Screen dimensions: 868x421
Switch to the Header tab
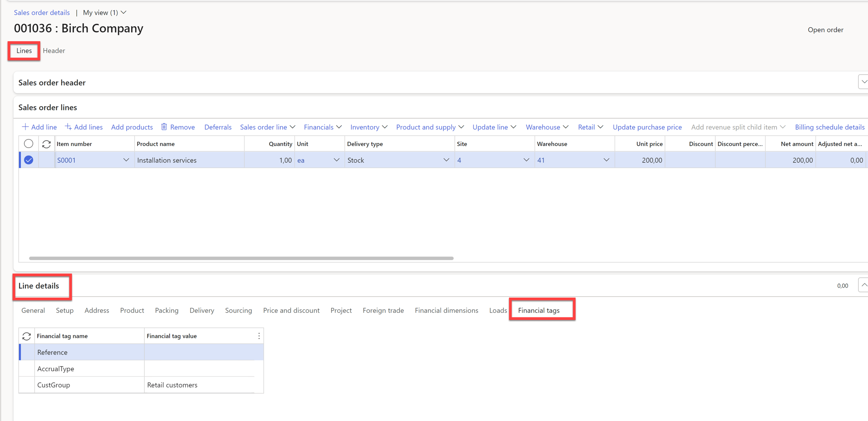pyautogui.click(x=54, y=50)
